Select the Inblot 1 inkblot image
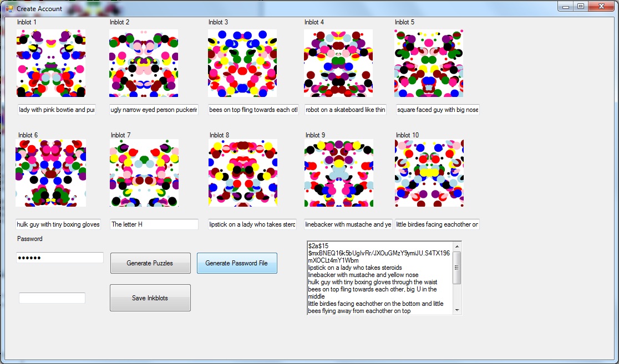This screenshot has width=619, height=364. click(51, 63)
